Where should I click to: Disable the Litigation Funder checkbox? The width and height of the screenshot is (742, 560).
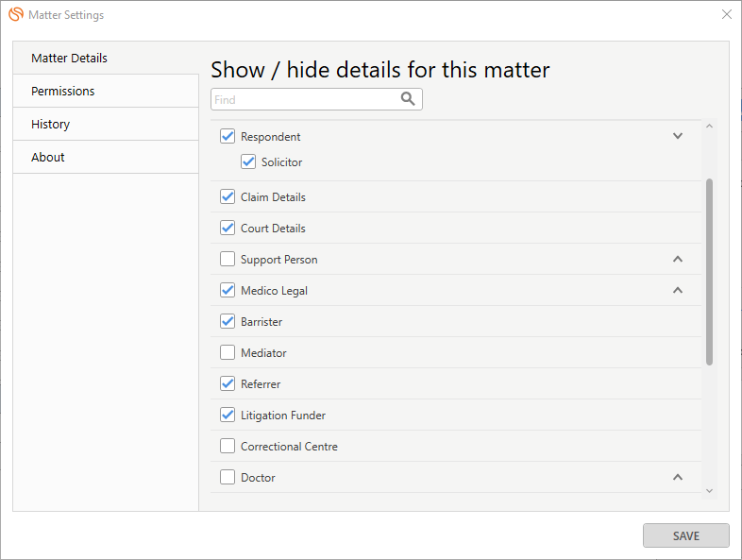(228, 415)
